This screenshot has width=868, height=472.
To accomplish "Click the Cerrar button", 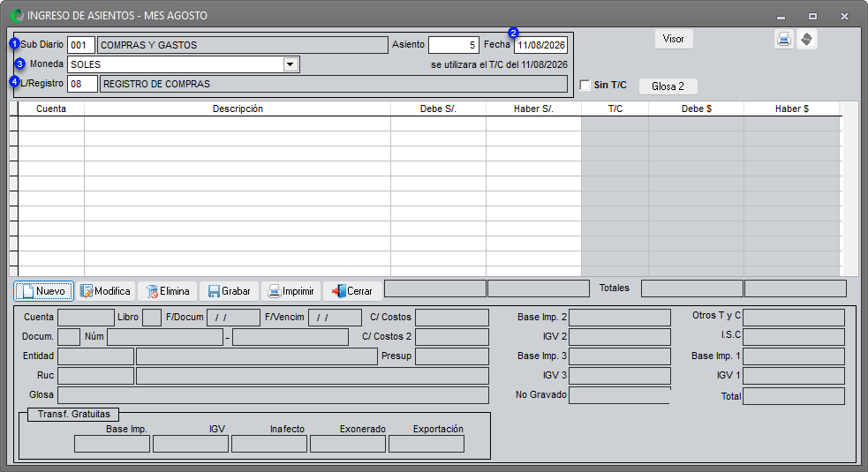I will coord(352,291).
